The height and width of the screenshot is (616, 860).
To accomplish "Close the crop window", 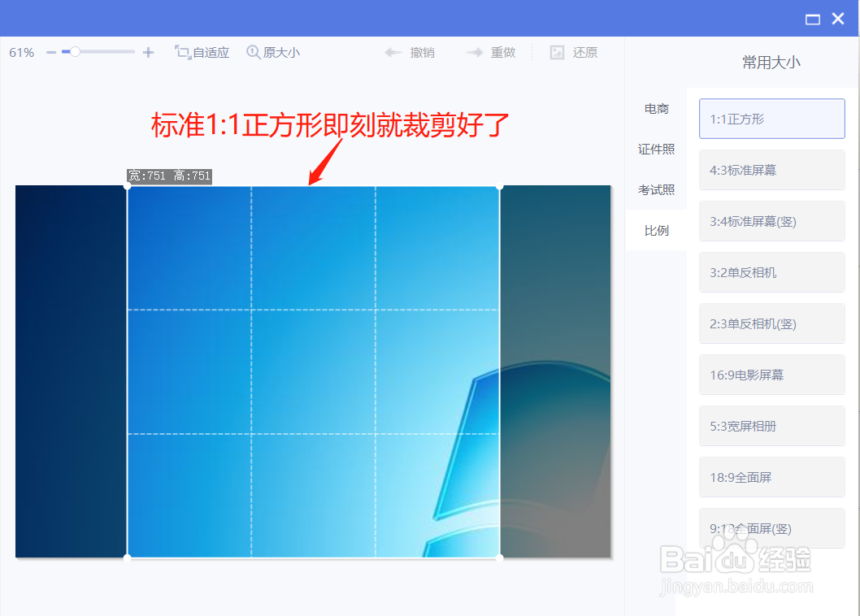I will (838, 19).
